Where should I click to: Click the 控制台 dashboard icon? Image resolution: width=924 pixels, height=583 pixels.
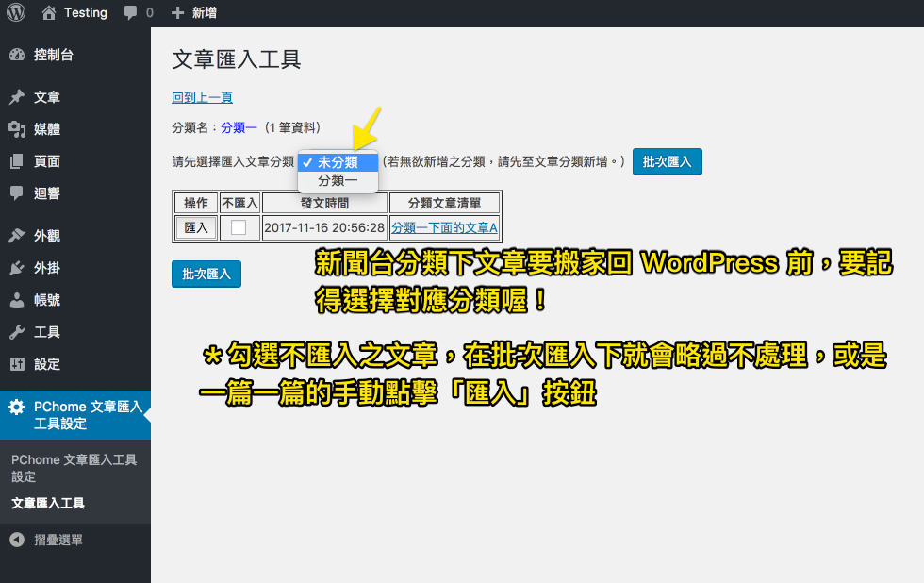coord(17,55)
